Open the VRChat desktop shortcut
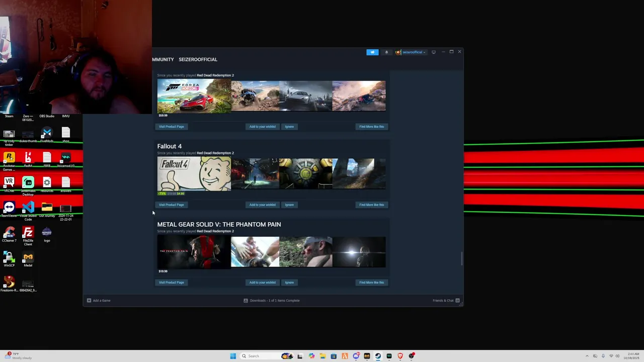 point(9,185)
